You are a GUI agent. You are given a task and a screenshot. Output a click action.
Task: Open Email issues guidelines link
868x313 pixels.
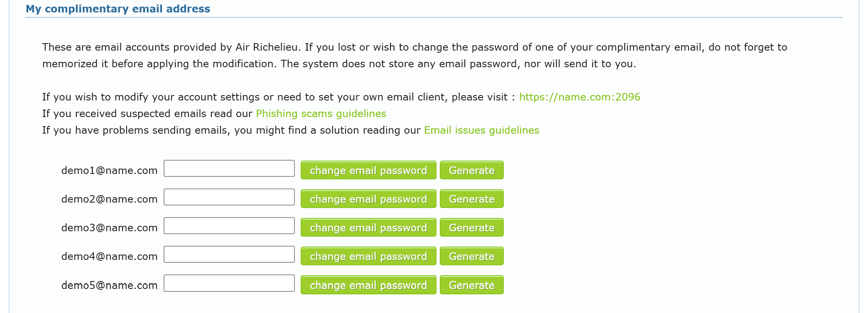pos(481,130)
